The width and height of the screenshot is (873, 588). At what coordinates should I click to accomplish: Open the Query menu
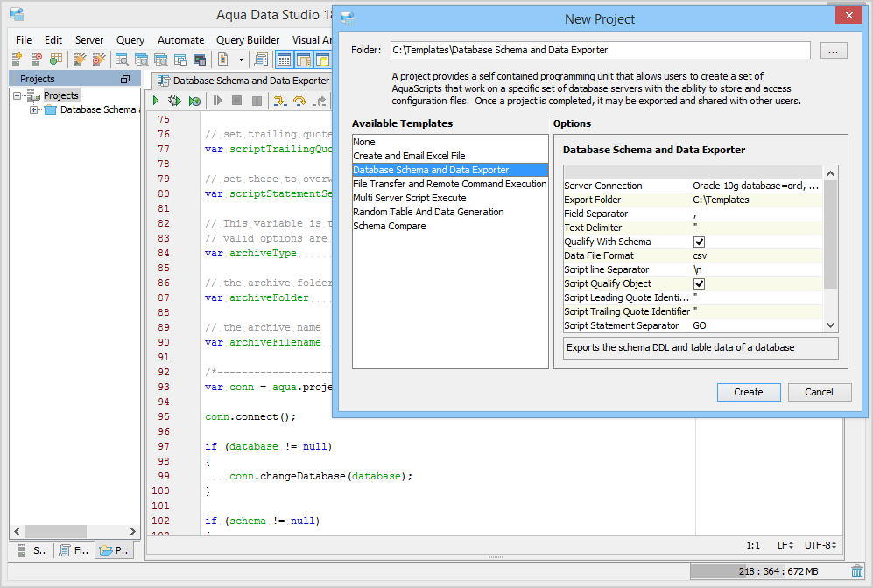(130, 40)
